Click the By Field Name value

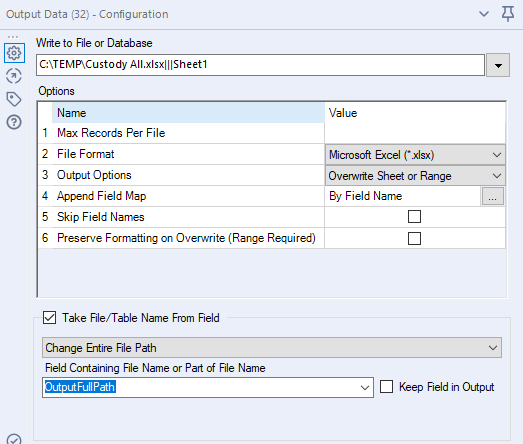click(366, 196)
